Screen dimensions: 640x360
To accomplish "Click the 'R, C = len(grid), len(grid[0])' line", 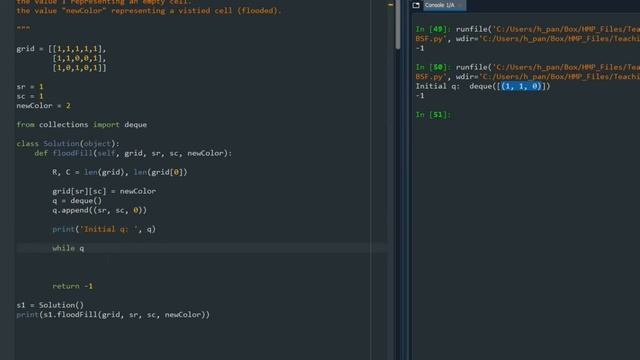I will tap(120, 172).
